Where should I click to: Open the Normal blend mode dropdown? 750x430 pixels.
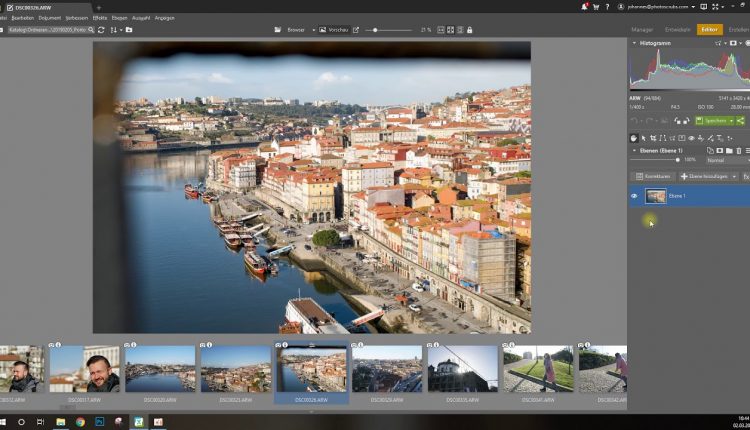[x=724, y=160]
